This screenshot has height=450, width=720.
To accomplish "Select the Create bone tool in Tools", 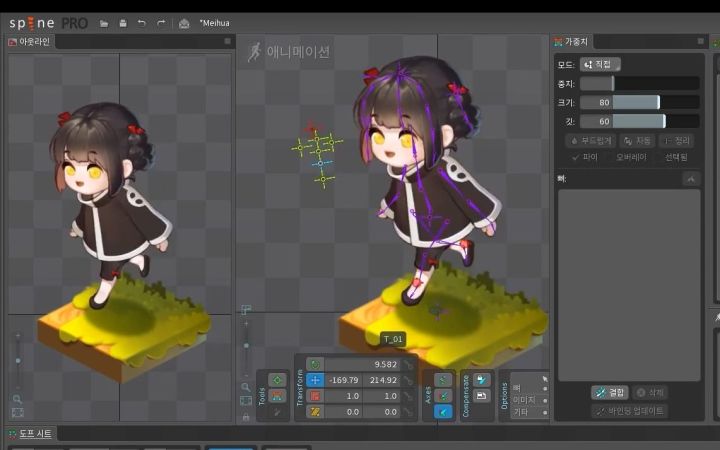I will (277, 412).
